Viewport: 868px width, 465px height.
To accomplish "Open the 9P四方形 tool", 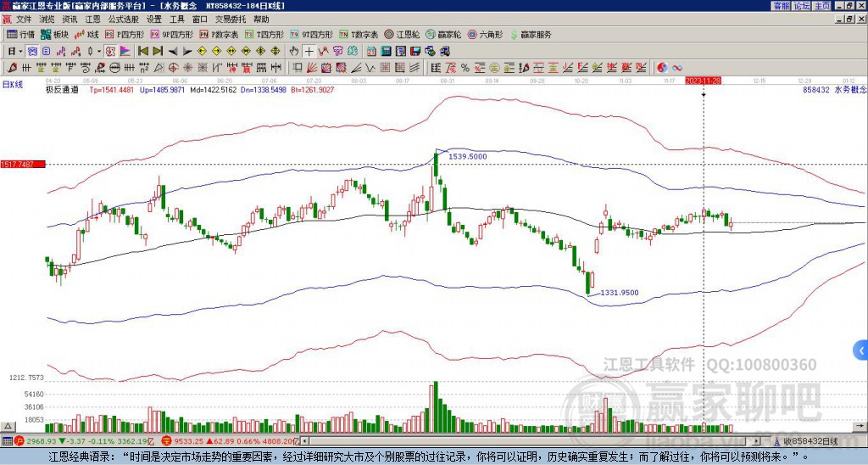I will coord(171,34).
